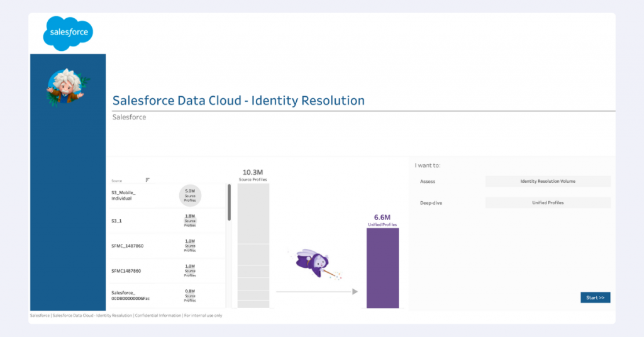Click the Salesforce cloud logo
Image resolution: width=644 pixels, height=337 pixels.
click(x=68, y=33)
